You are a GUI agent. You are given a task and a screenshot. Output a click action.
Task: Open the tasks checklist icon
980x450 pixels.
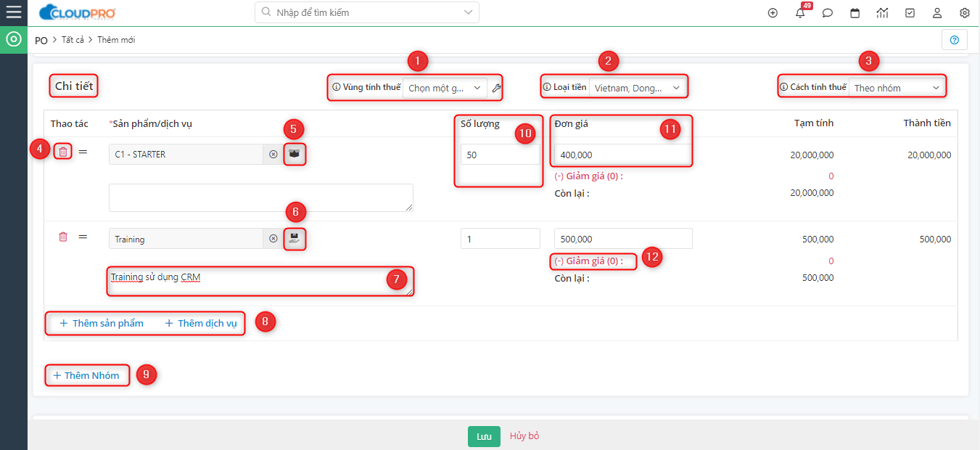(x=910, y=13)
